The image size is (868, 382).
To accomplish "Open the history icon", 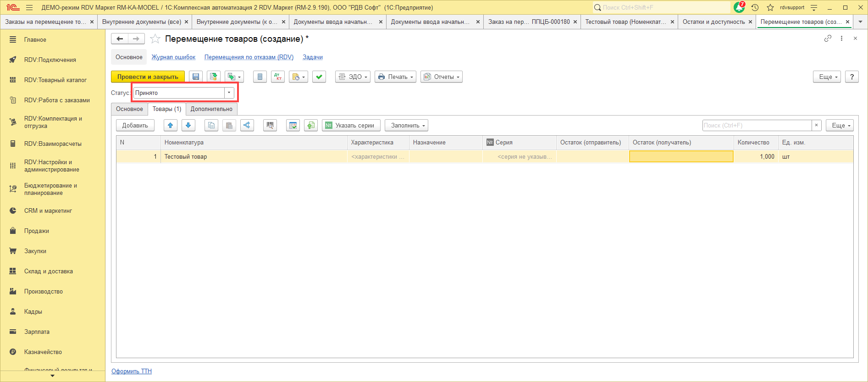I will pos(755,7).
